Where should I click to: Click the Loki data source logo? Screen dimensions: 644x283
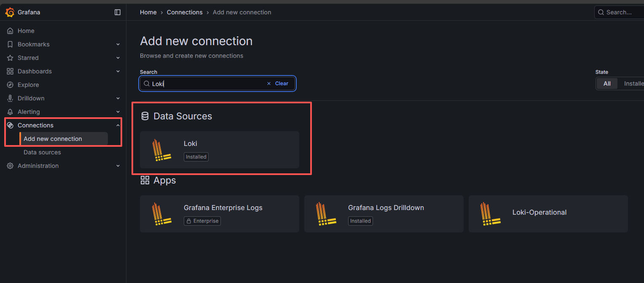161,150
